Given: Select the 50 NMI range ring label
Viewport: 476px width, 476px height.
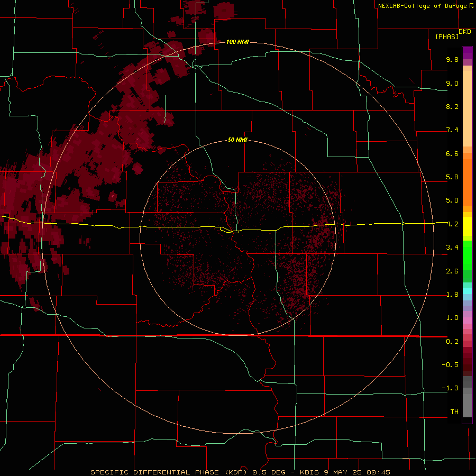Looking at the screenshot, I should [x=237, y=140].
